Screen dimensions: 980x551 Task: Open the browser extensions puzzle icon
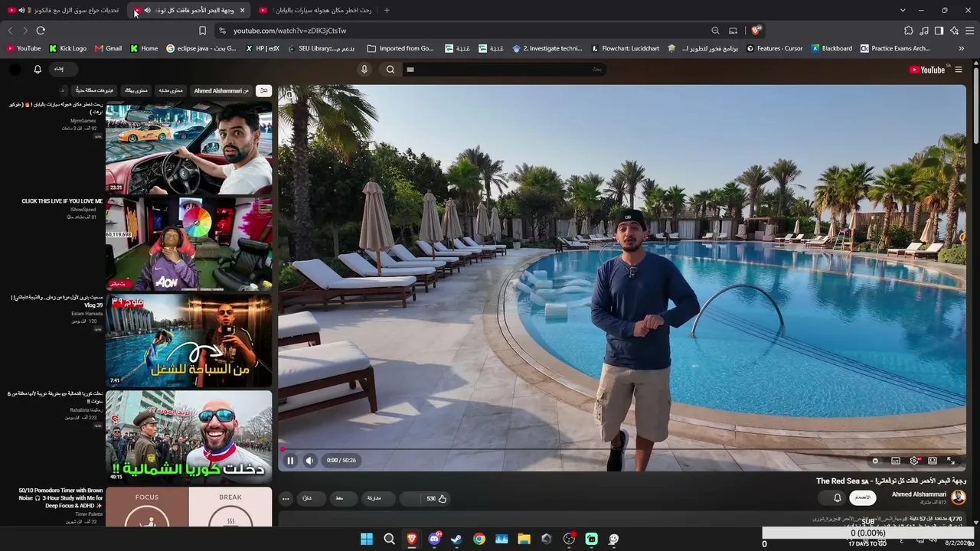[x=909, y=31]
